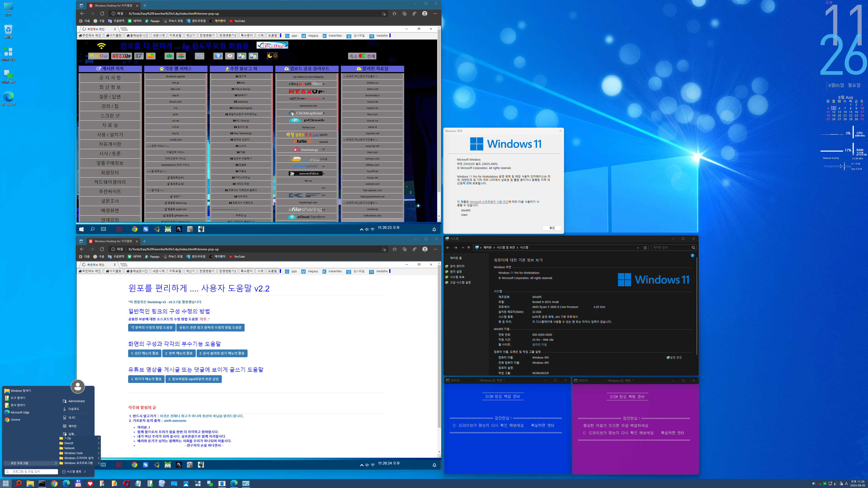Open 휴지통 recycle bin desktop icon
Screen dimensions: 868x488
click(8, 32)
